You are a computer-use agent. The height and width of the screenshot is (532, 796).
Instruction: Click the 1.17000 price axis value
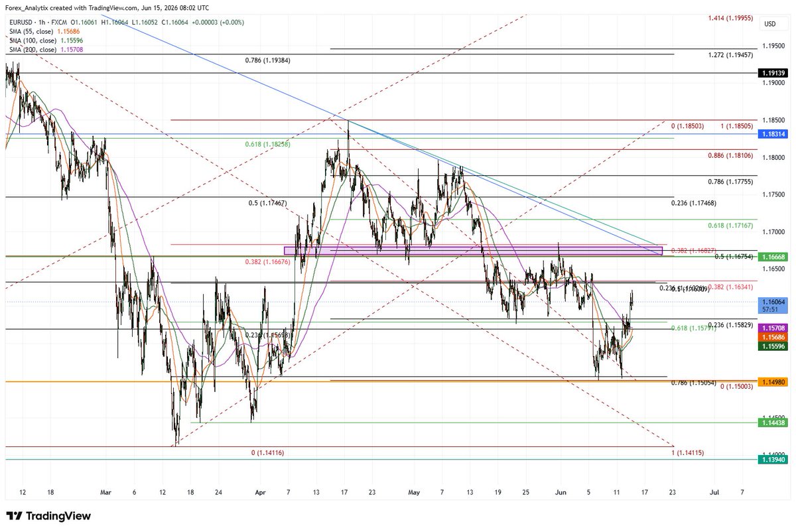[x=773, y=232]
